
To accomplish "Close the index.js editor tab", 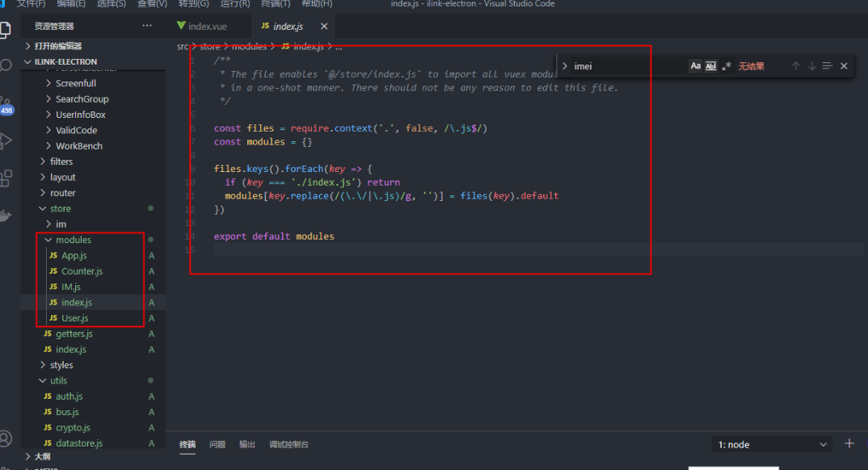I will (x=324, y=26).
